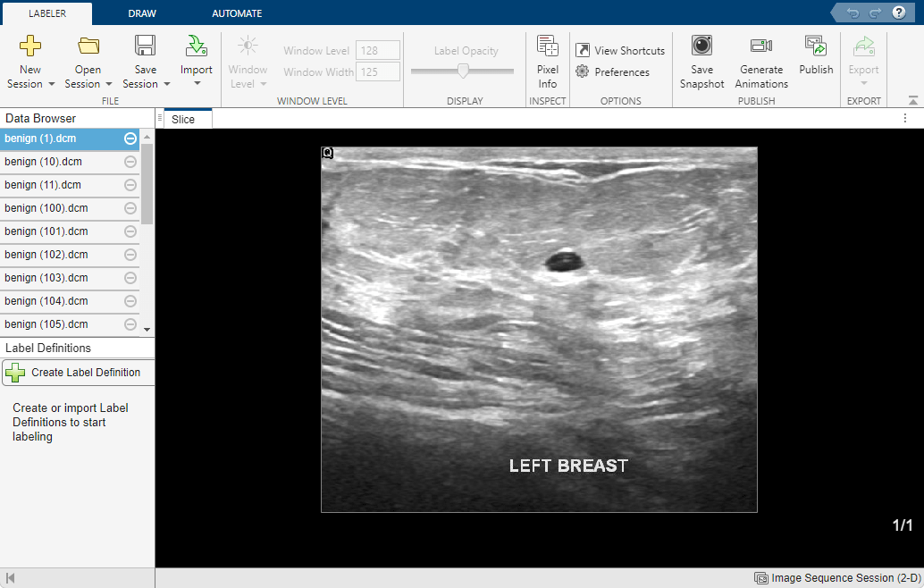Image resolution: width=924 pixels, height=588 pixels.
Task: Click the Open Session folder icon
Action: tap(88, 46)
